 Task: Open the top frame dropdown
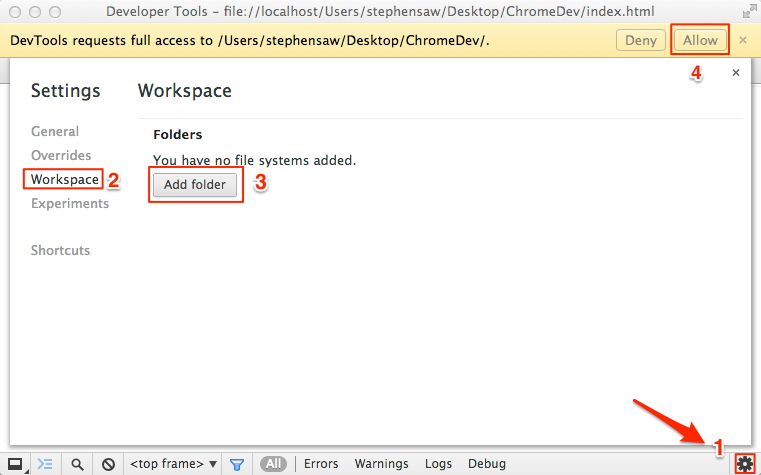click(173, 464)
